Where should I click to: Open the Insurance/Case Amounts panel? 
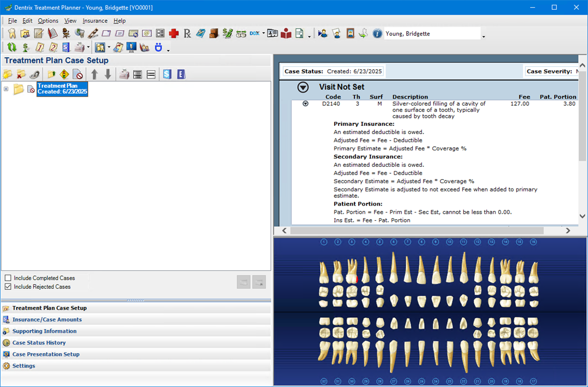tap(47, 320)
